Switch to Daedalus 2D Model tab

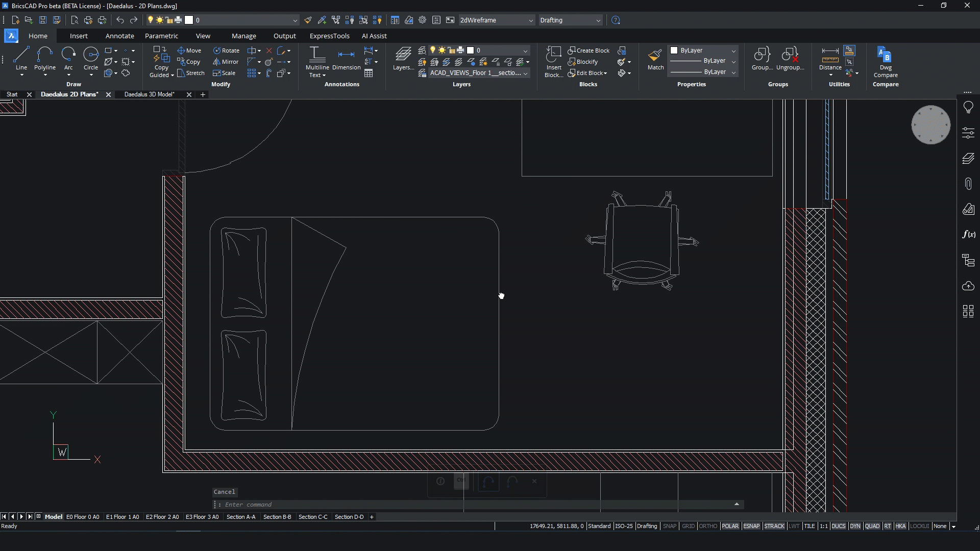tap(148, 94)
